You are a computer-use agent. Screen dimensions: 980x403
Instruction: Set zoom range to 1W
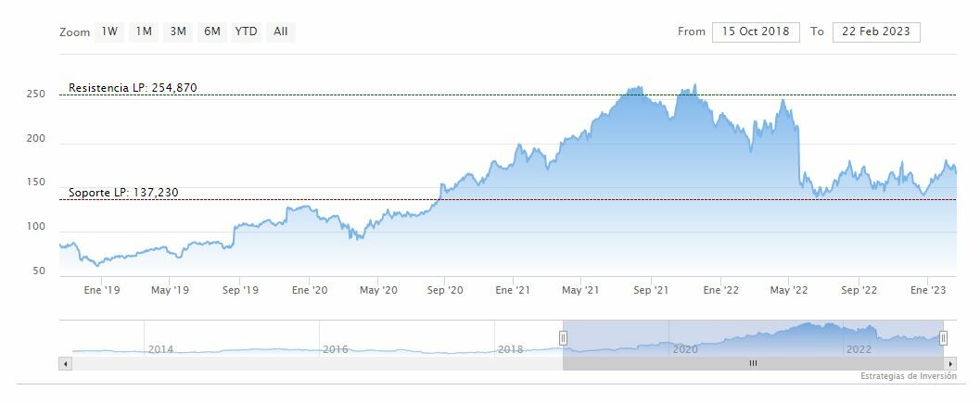click(109, 31)
